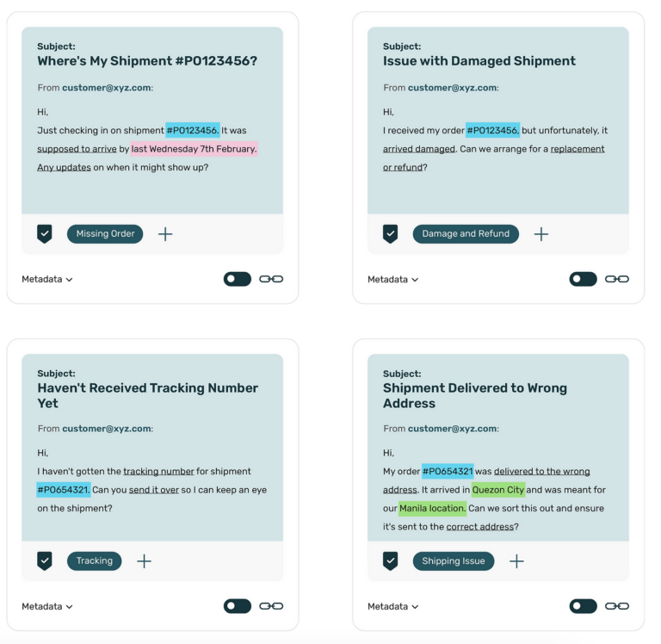
Task: Toggle the switch on the Damaged Shipment card
Action: [583, 279]
